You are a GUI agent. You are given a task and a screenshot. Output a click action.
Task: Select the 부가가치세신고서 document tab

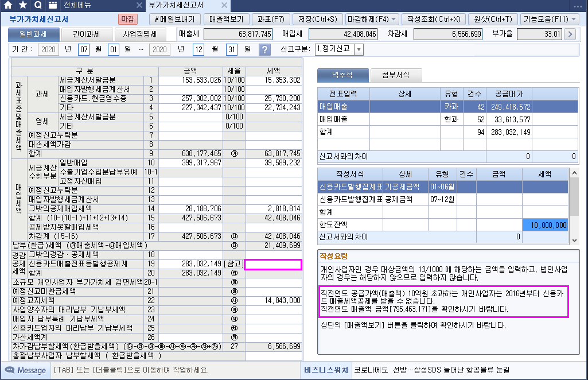[176, 5]
